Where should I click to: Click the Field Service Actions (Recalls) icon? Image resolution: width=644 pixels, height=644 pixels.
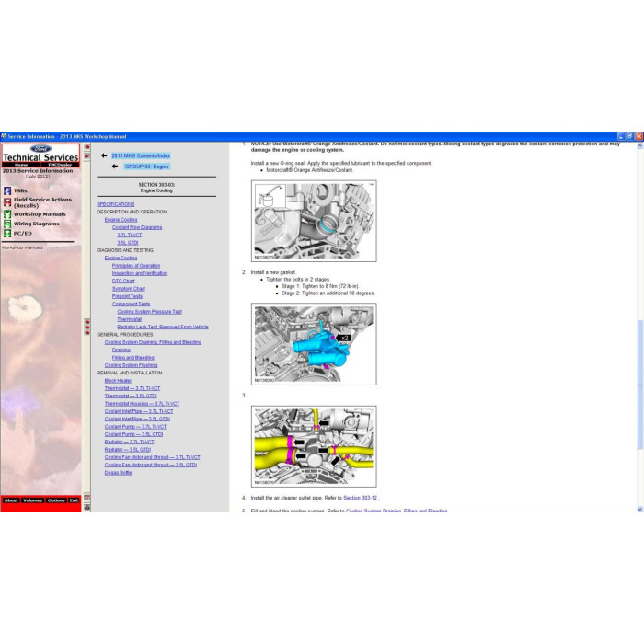click(7, 201)
